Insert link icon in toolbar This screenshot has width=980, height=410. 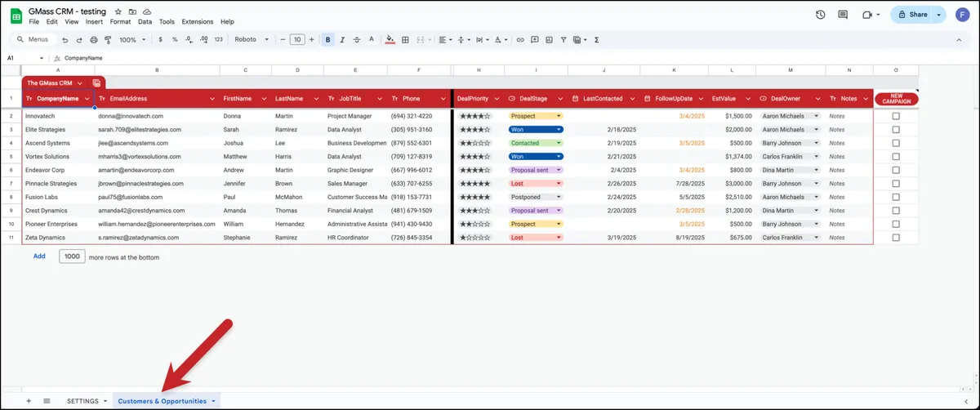[x=520, y=39]
